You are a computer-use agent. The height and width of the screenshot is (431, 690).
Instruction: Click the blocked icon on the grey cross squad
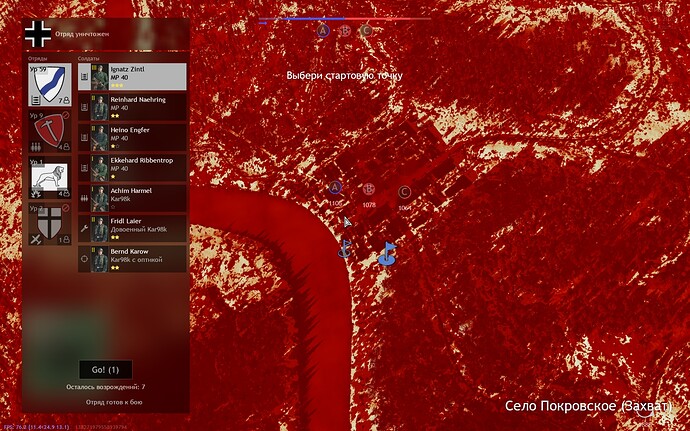(x=66, y=207)
